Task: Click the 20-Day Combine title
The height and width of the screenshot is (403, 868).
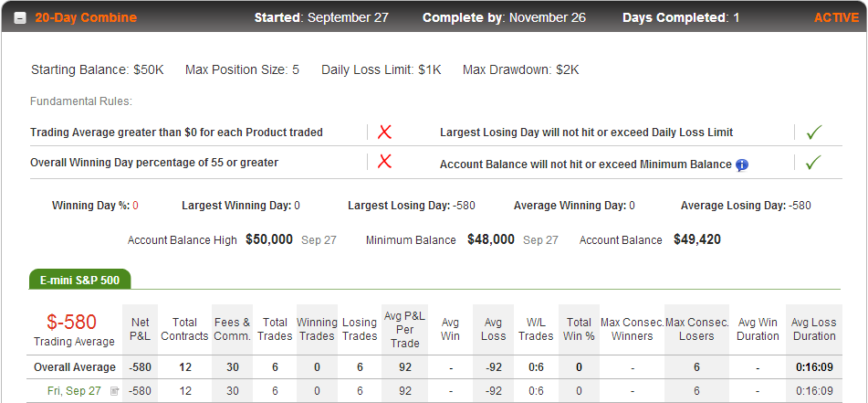Action: (86, 17)
